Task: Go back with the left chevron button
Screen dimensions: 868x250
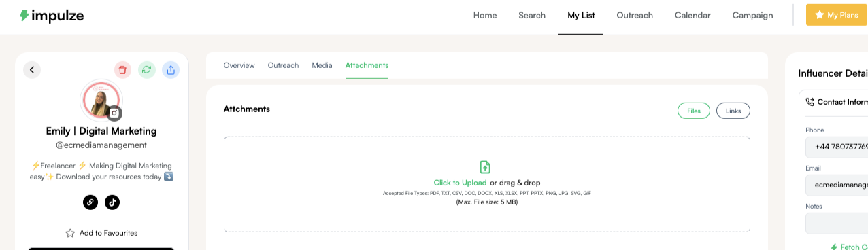Action: [x=32, y=69]
